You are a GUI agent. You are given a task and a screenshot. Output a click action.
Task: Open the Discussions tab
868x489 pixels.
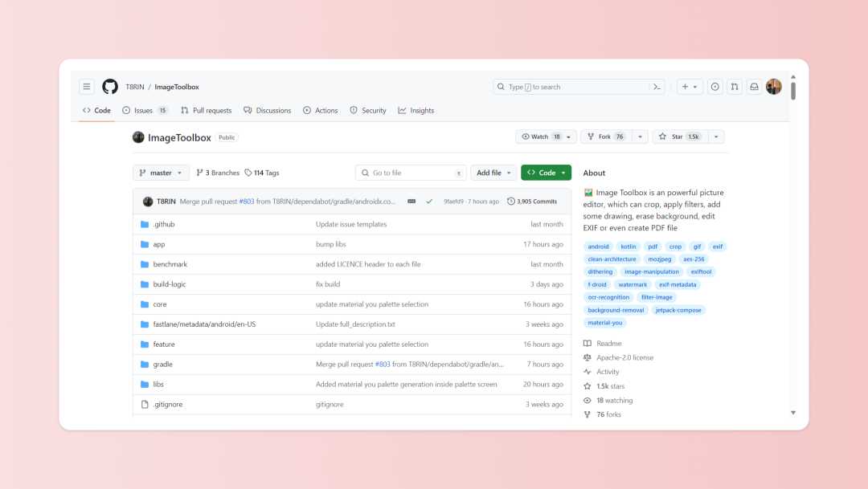268,111
